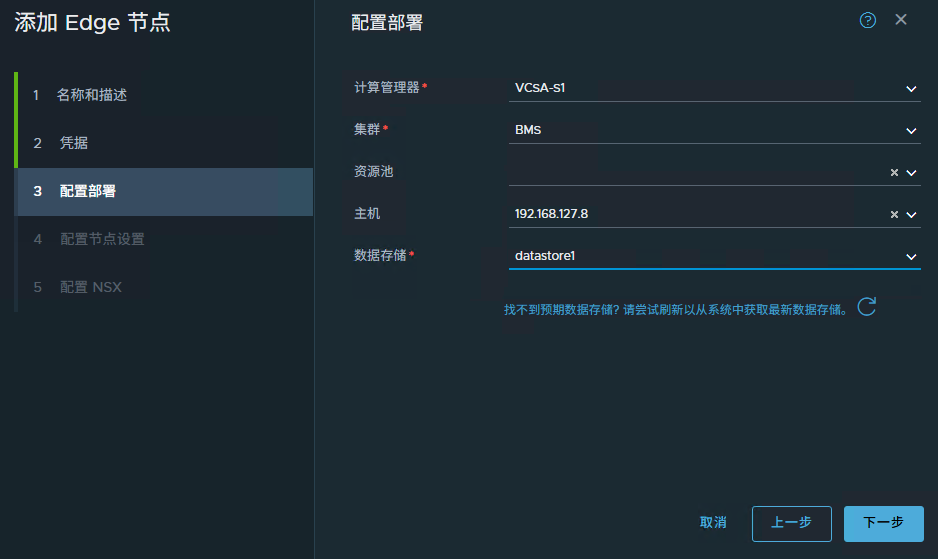Click the refresh datastore icon
Screen dimensions: 938x559
(867, 307)
